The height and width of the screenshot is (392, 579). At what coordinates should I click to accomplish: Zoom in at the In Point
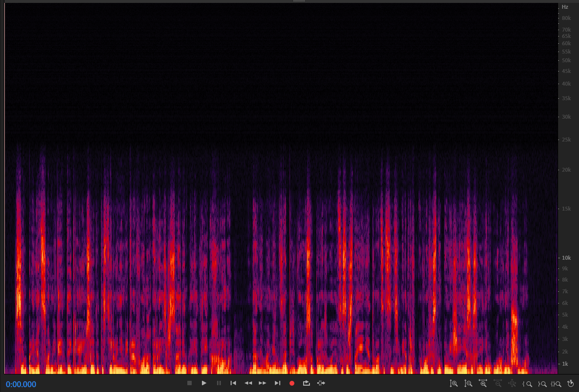[527, 384]
